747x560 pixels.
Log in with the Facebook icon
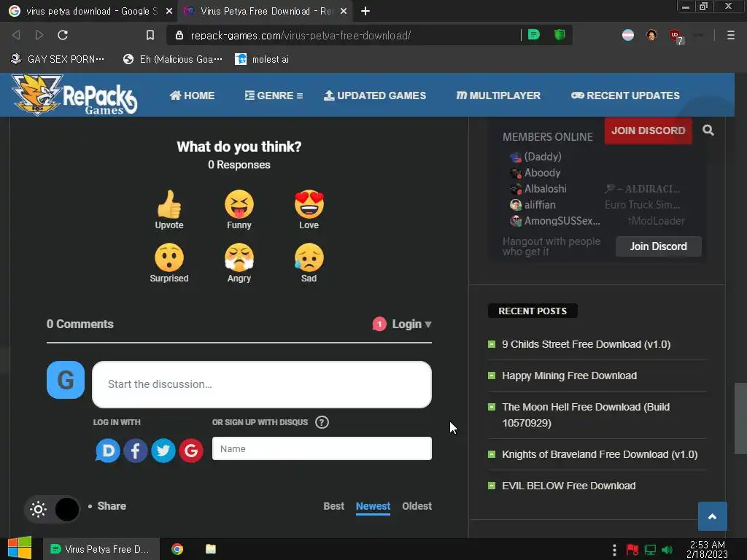click(135, 451)
